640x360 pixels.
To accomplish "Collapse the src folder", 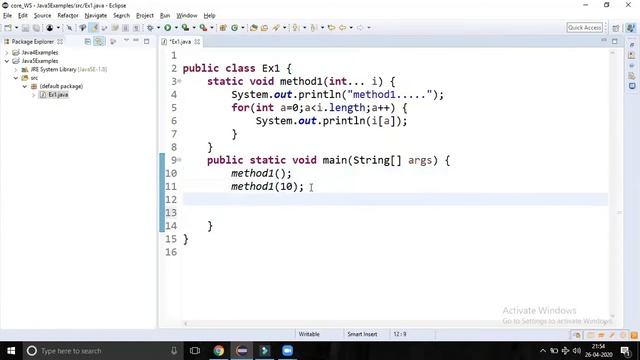I will [16, 78].
